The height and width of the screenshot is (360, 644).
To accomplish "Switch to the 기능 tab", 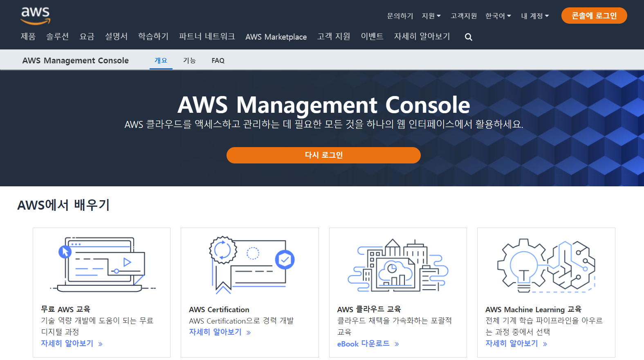I will pos(189,60).
